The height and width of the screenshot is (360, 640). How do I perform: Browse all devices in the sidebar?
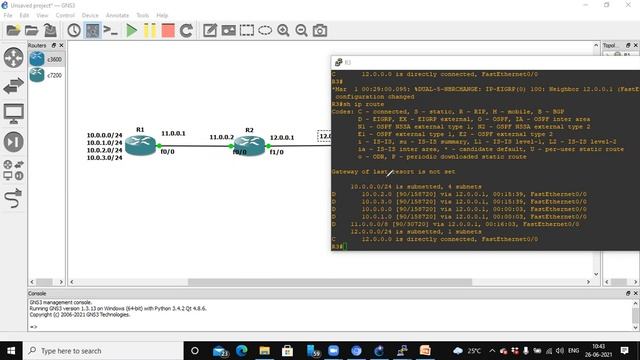13,170
